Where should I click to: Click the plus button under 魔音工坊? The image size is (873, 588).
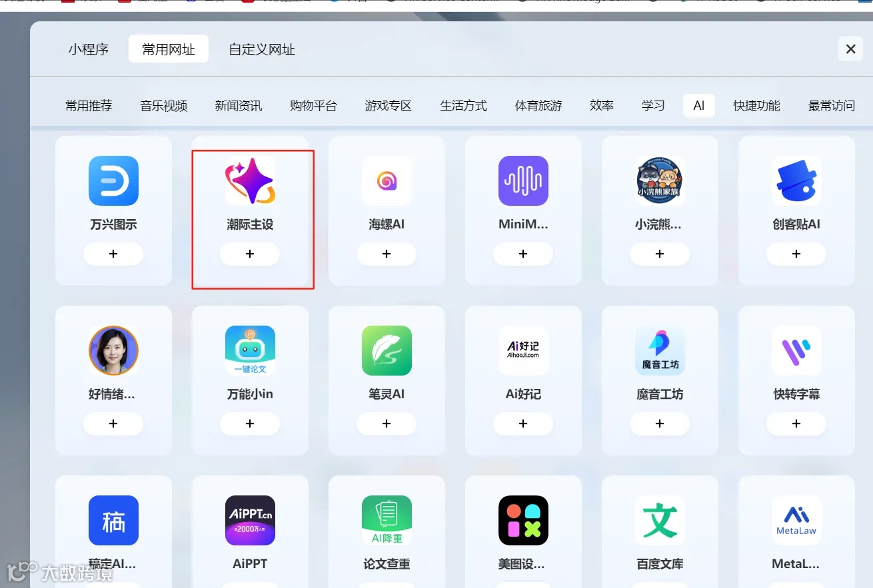click(660, 424)
